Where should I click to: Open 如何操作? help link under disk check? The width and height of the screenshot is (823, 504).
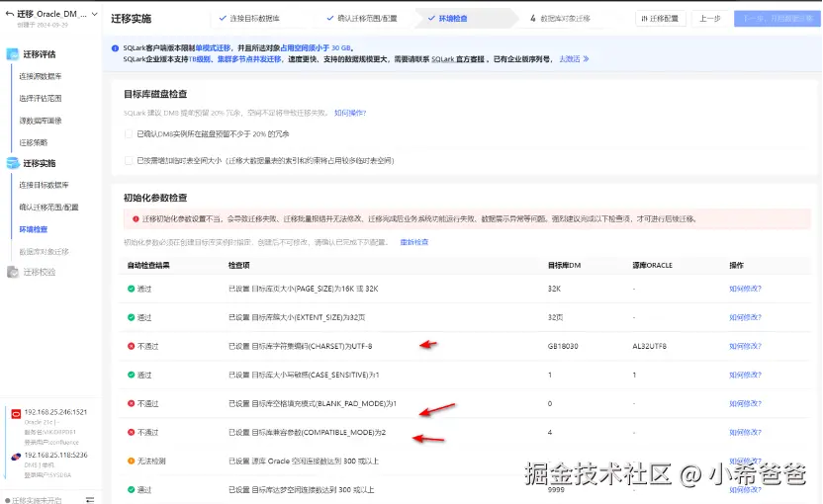click(x=350, y=113)
